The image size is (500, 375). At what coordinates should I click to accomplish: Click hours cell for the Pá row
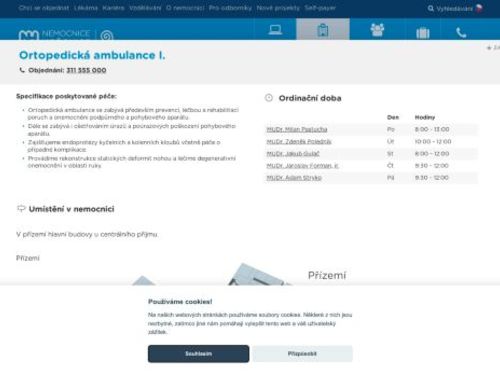tap(432, 178)
